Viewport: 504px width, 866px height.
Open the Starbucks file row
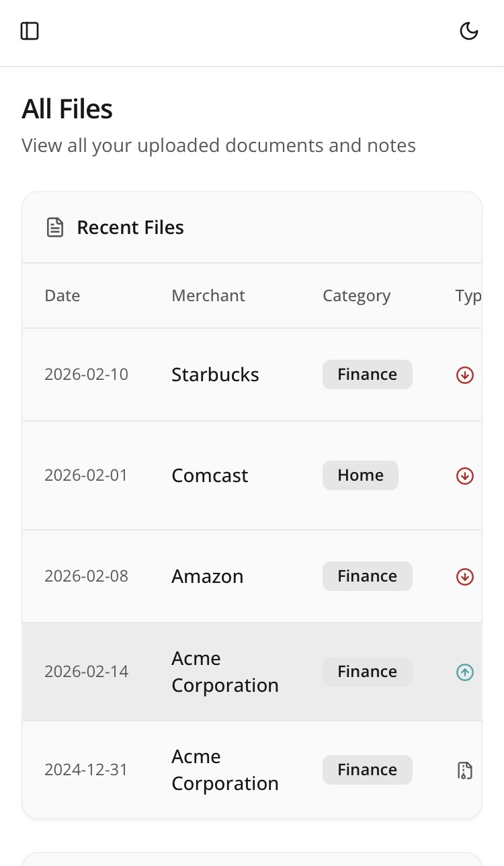coord(215,375)
